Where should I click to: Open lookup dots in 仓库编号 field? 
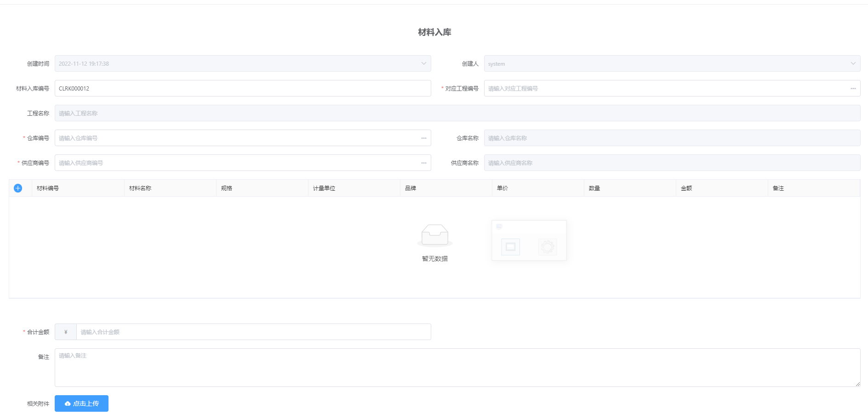coord(423,138)
